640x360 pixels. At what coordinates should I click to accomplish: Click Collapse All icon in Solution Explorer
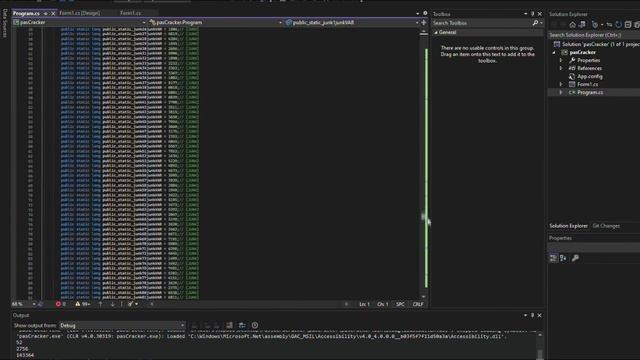tap(628, 25)
